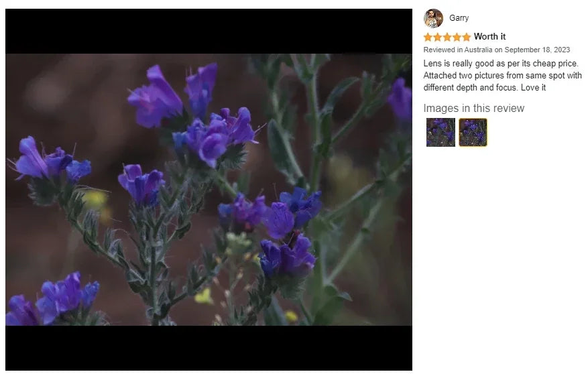Click the black bar below the flower photo
The image size is (588, 374).
tap(209, 348)
